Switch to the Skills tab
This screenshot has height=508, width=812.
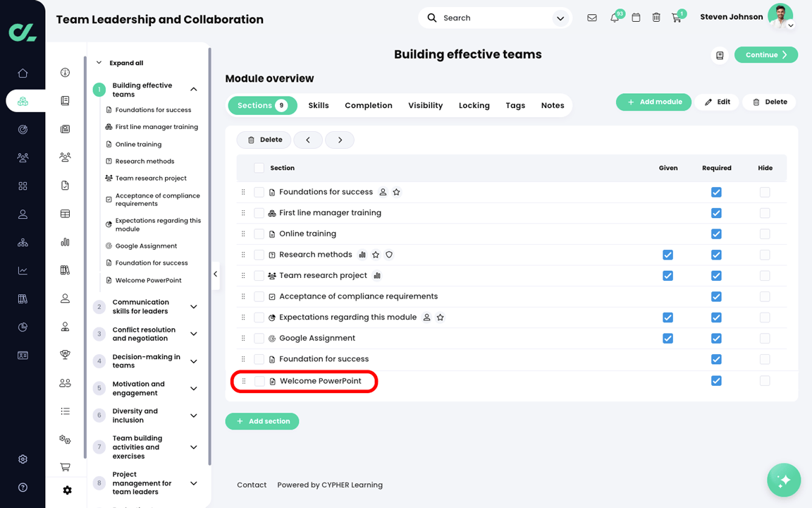coord(319,105)
